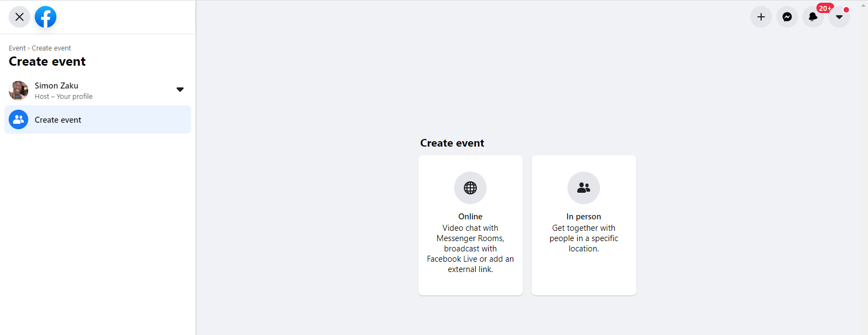The width and height of the screenshot is (868, 335).
Task: Go back via the Event breadcrumb
Action: 17,48
